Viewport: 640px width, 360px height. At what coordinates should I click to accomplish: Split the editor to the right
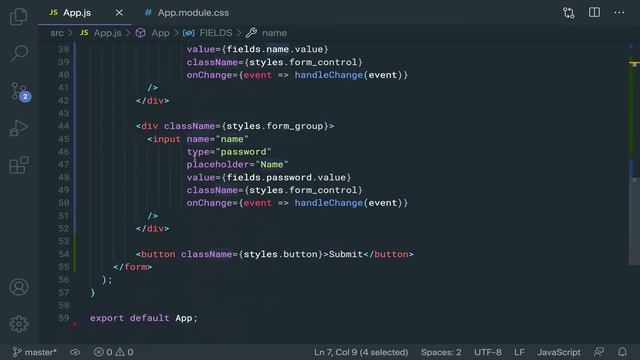pos(594,12)
